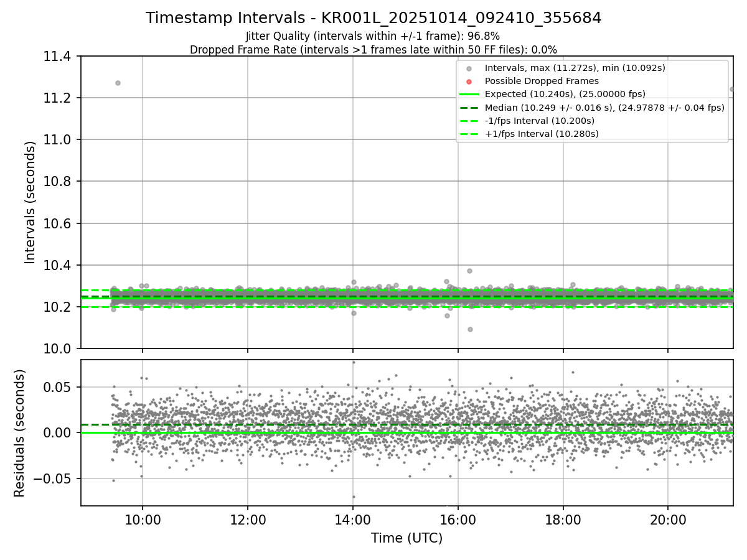Click the outlier point near 10.37 after 16:00

[469, 271]
